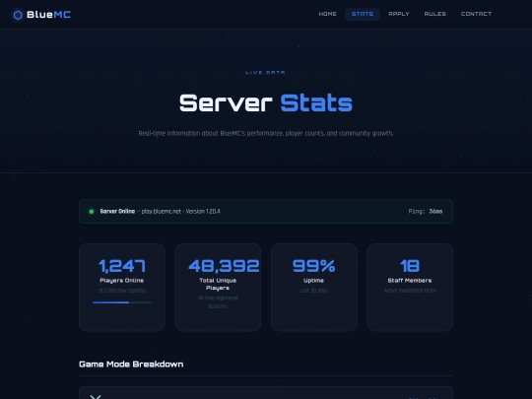The width and height of the screenshot is (532, 399).
Task: Click the Ping 36ms readout
Action: click(426, 212)
